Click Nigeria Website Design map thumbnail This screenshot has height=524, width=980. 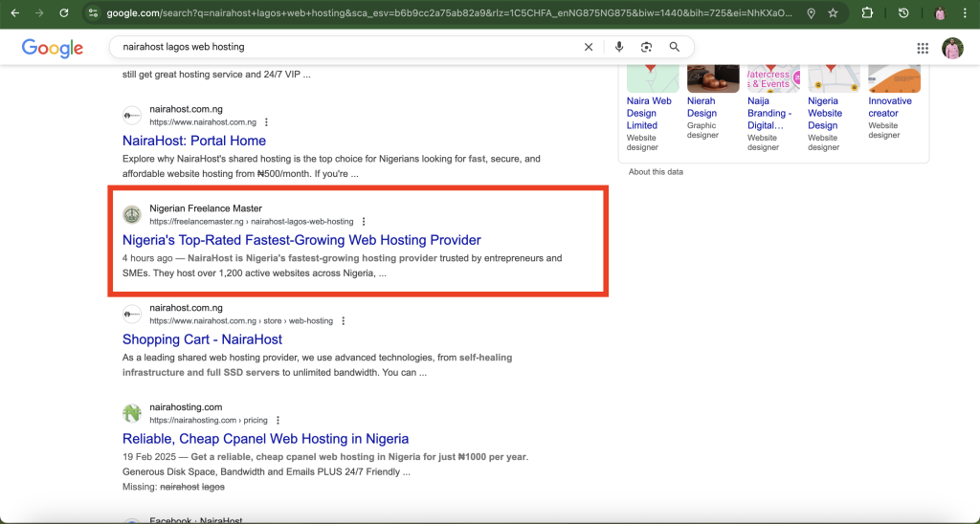coord(834,77)
